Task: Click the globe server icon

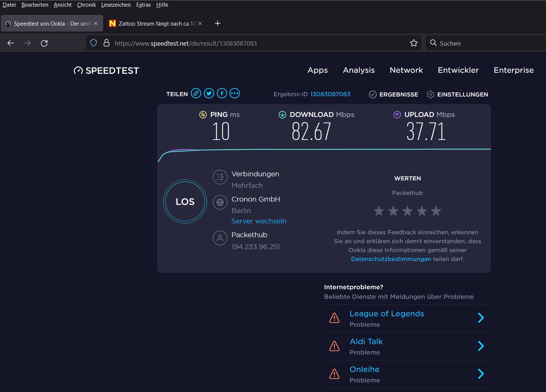Action: pos(220,202)
